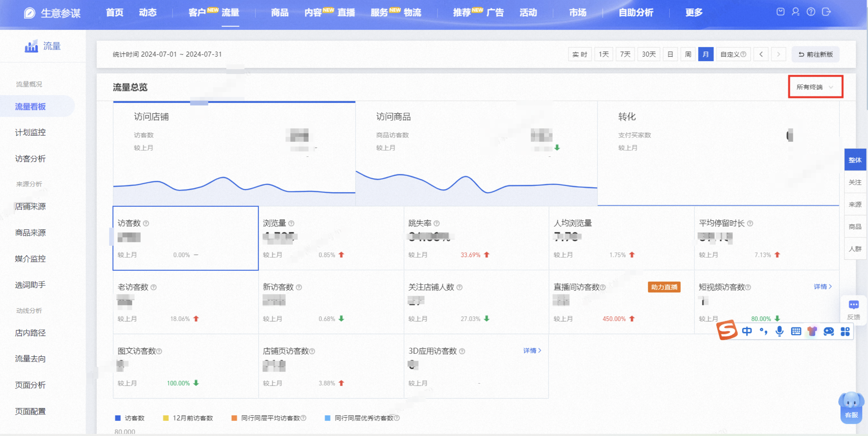
Task: Click the help icon beside 老访客数
Action: [x=154, y=287]
